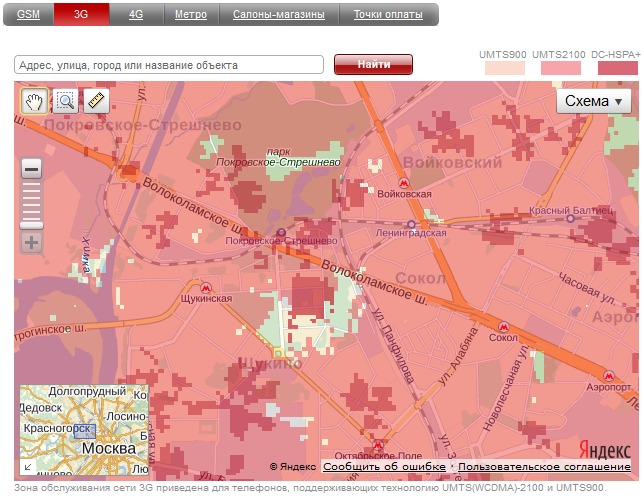Viewport: 644px width, 496px height.
Task: Click the zoom in plus button
Action: 32,242
